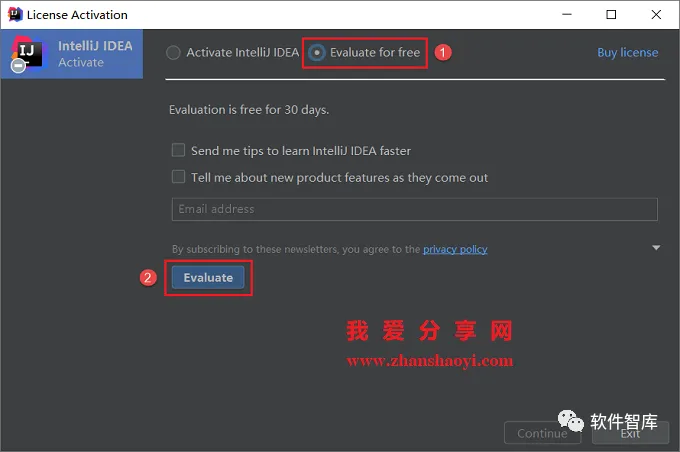Image resolution: width=680 pixels, height=452 pixels.
Task: Click the title bar IntelliJ app icon
Action: click(x=15, y=14)
